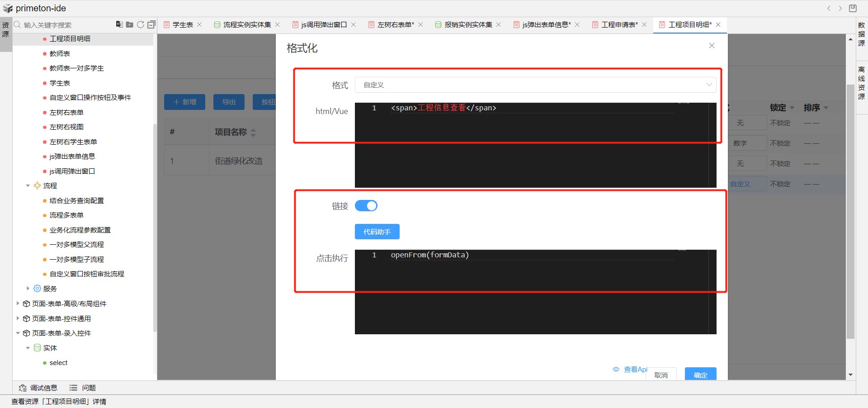Click the 代码助手 button
868x408 pixels.
[377, 232]
